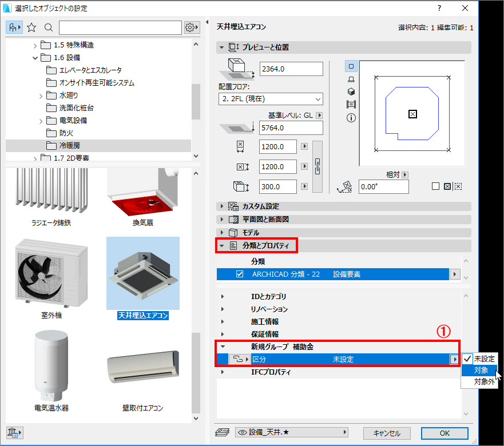The height and width of the screenshot is (446, 504).
Task: Toggle the dimension chain link icon
Action: (x=318, y=166)
